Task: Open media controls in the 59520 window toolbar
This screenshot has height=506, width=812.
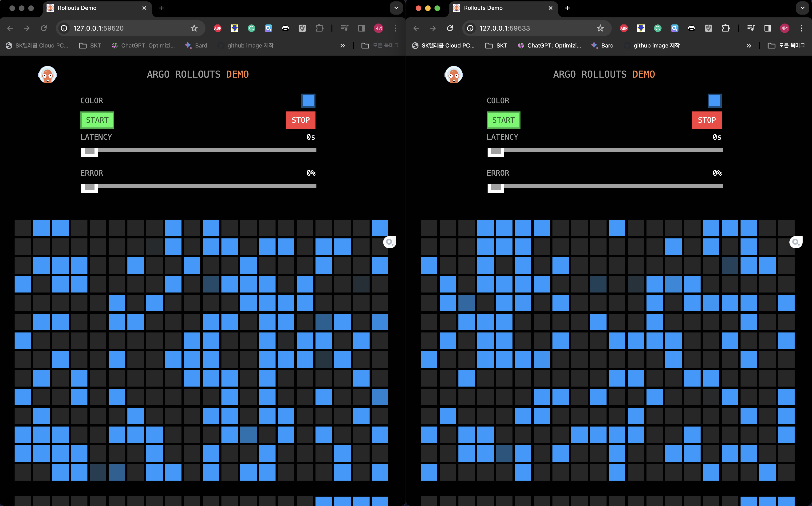Action: coord(345,28)
